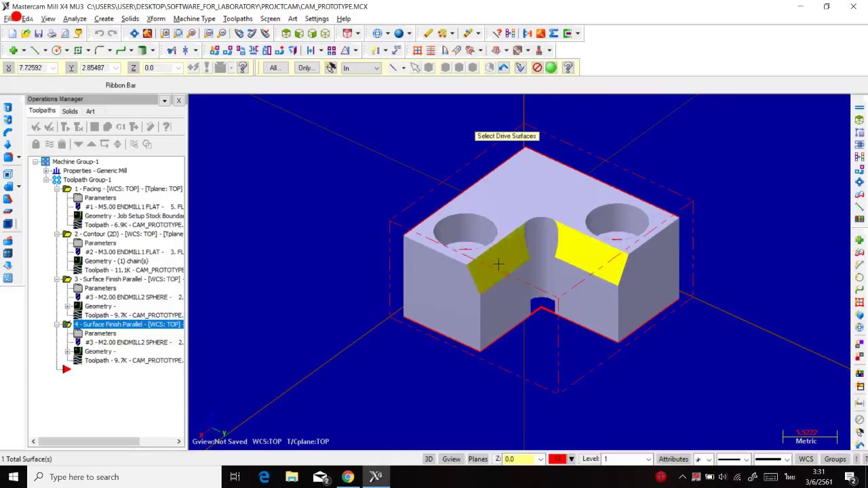
Task: Toggle the Z coordinate lock button
Action: click(134, 68)
